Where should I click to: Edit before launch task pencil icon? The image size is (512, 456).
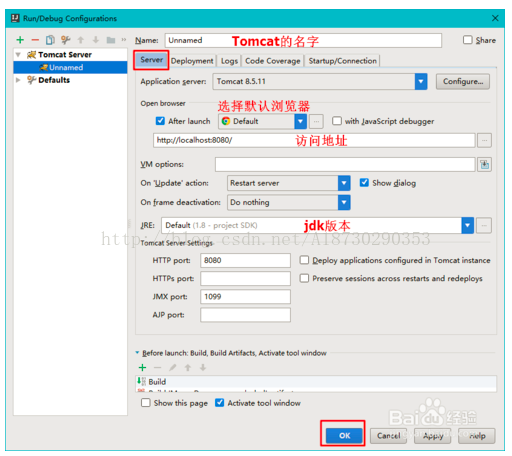point(173,367)
